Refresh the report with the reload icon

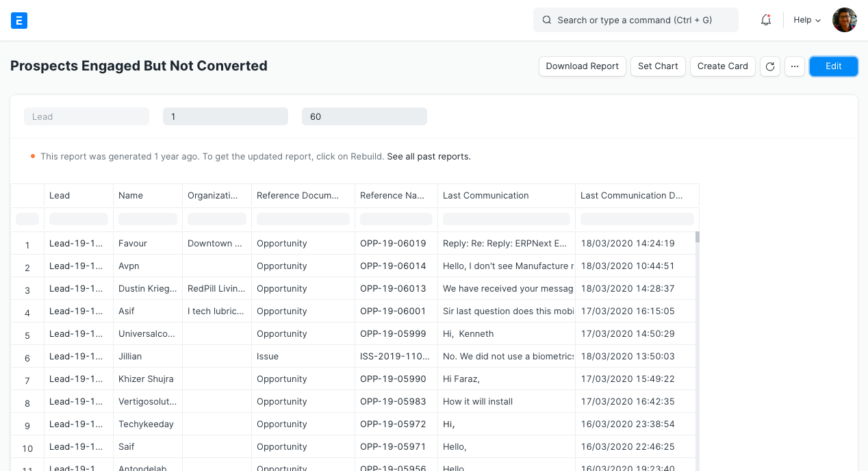click(770, 66)
